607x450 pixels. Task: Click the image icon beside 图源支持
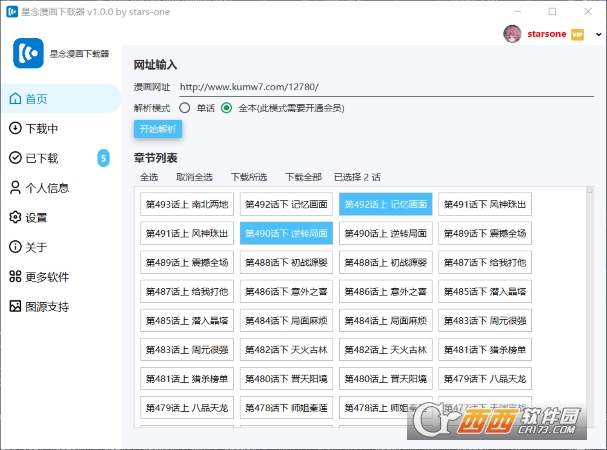click(15, 306)
